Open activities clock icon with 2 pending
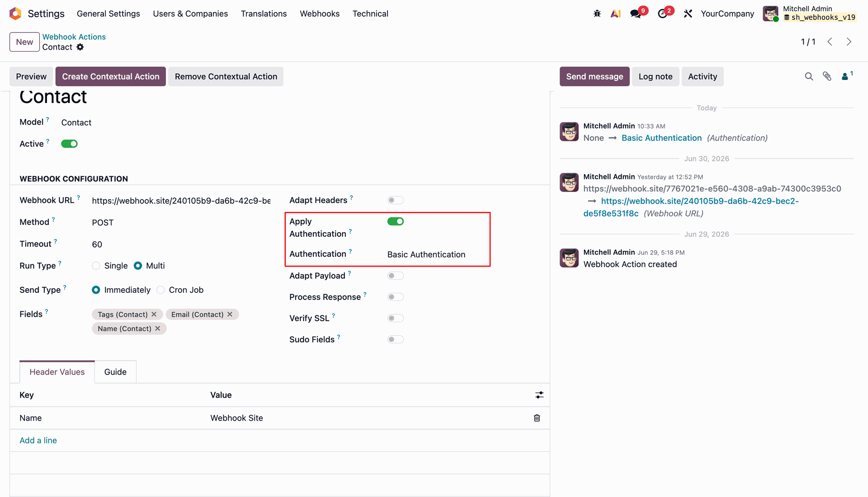 tap(663, 14)
